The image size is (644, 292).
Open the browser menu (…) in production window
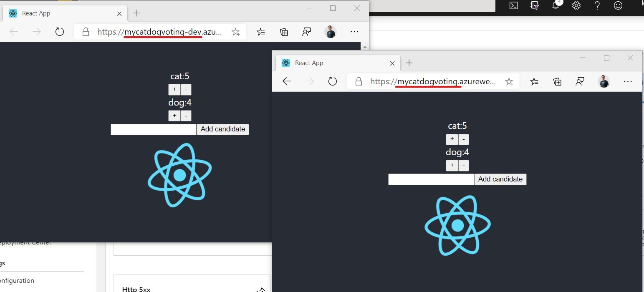pos(628,81)
